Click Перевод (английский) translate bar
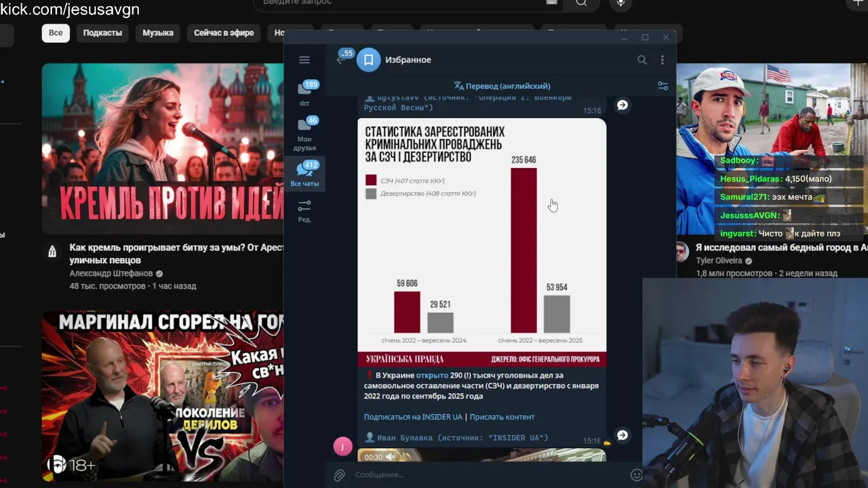This screenshot has height=488, width=868. (x=502, y=86)
